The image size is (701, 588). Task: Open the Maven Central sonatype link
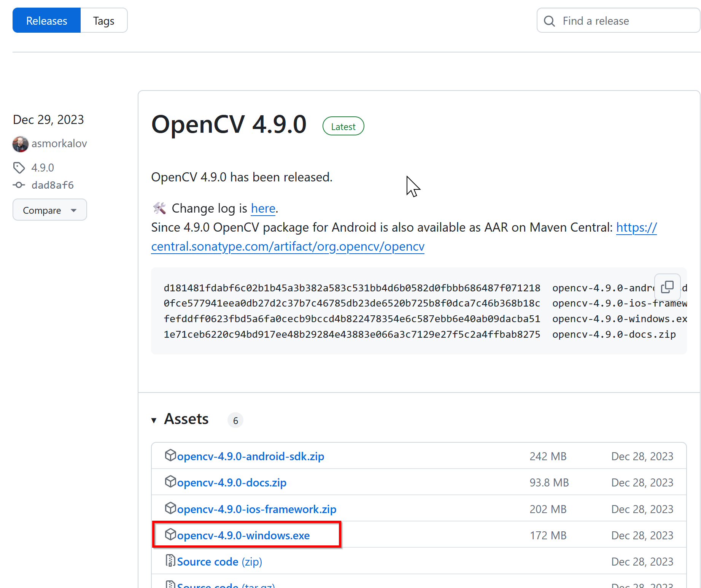point(288,246)
